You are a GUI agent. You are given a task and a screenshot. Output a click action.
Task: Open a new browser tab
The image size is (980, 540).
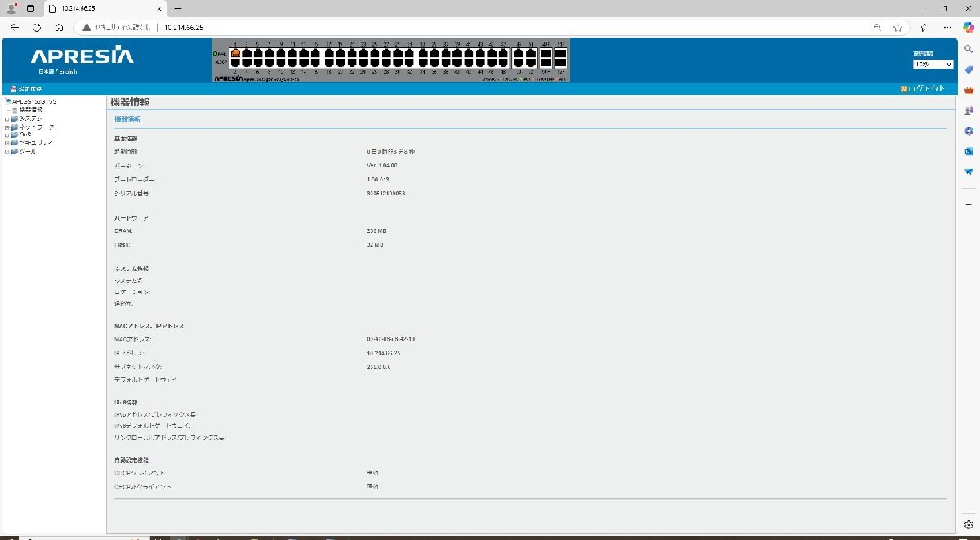point(177,7)
